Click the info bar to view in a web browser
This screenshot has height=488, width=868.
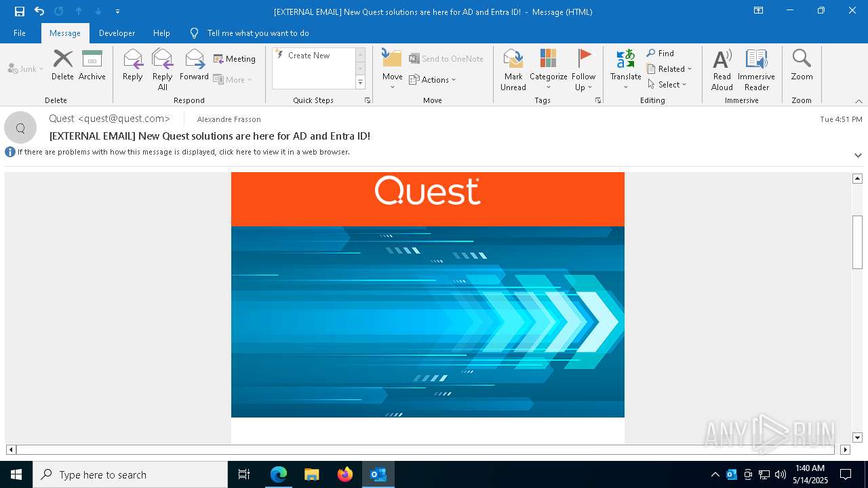click(183, 152)
